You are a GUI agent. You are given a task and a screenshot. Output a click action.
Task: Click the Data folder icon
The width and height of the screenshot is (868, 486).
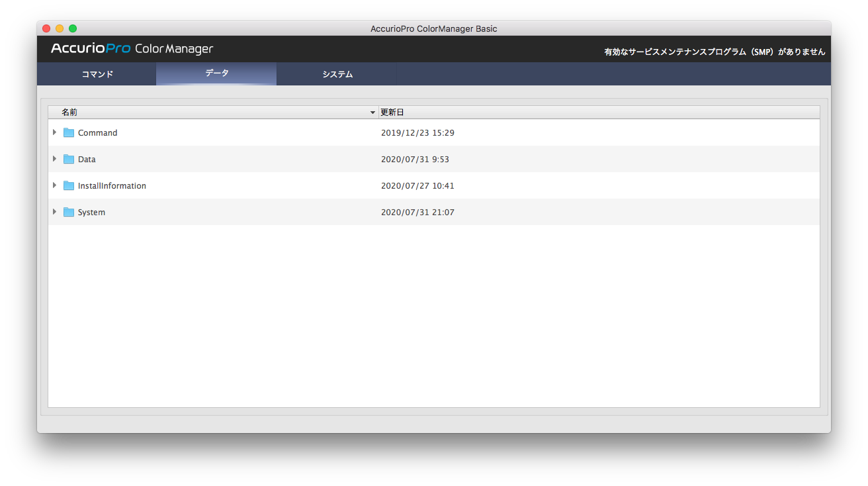(x=69, y=159)
